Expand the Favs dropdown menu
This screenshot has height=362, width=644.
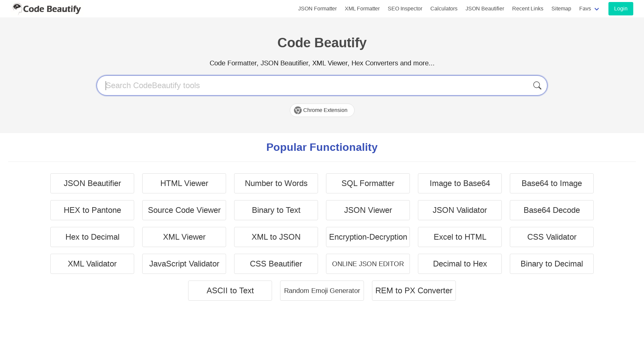click(x=589, y=8)
